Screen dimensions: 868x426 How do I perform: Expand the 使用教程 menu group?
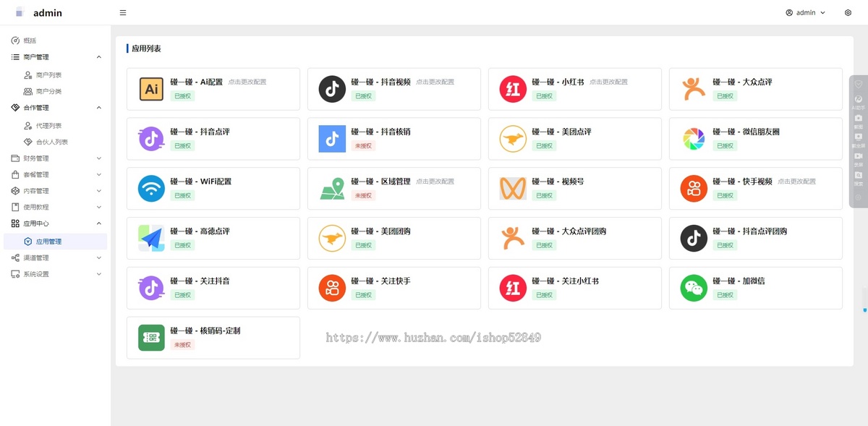click(x=56, y=207)
